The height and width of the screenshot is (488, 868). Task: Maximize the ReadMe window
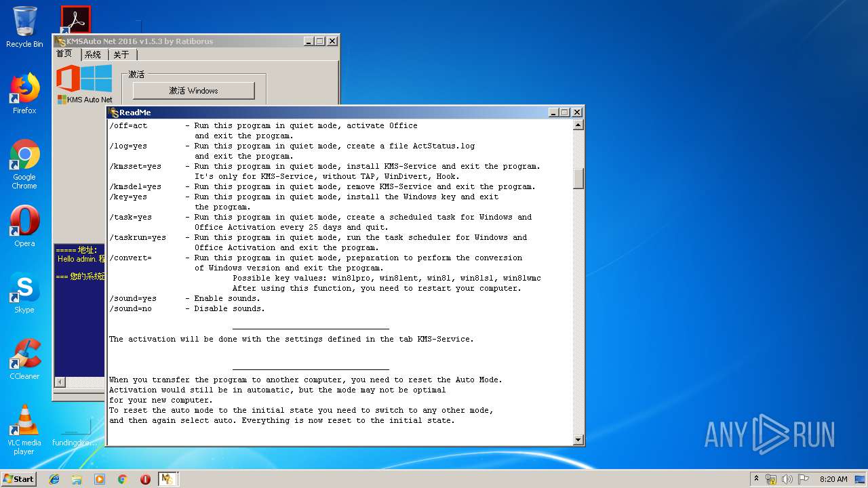pos(565,113)
